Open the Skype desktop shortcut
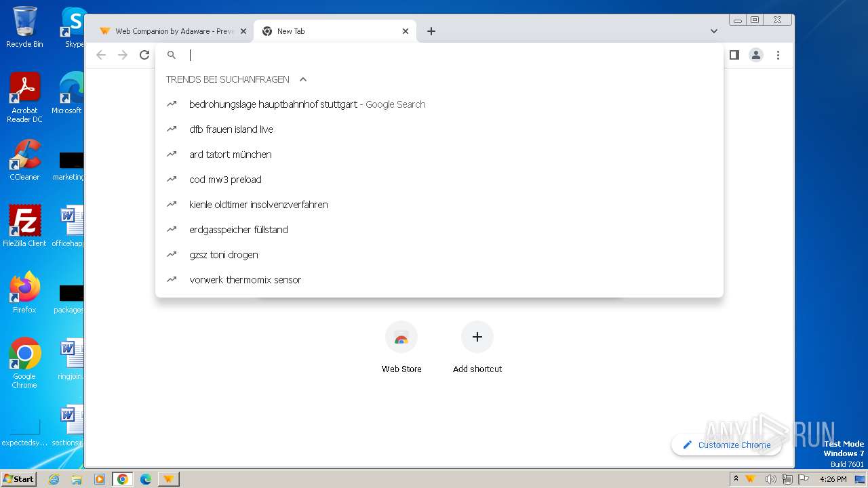The image size is (868, 488). coord(73,27)
